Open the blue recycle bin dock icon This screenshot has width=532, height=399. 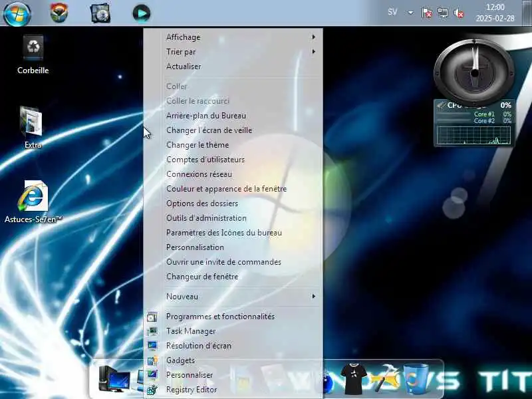[x=416, y=378]
